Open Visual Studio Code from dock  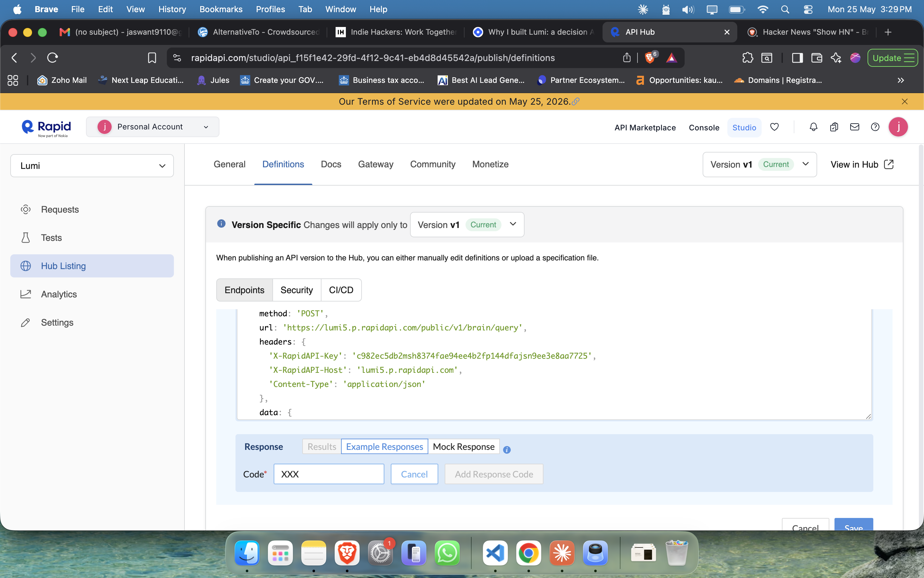pyautogui.click(x=495, y=553)
